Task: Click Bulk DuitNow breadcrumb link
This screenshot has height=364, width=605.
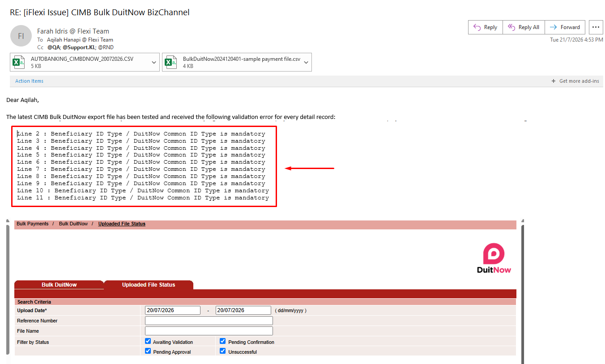Action: click(x=73, y=224)
